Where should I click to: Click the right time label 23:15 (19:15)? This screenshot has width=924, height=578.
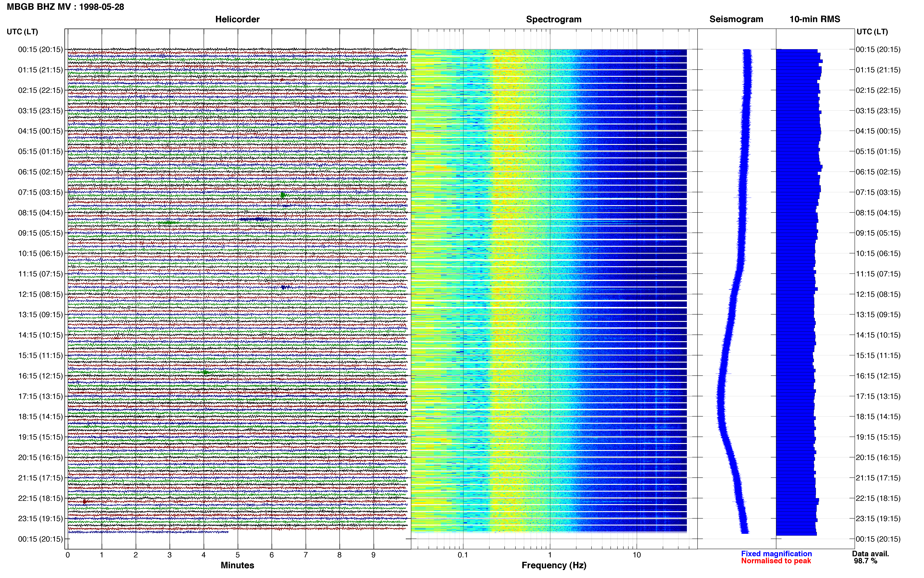pyautogui.click(x=878, y=518)
